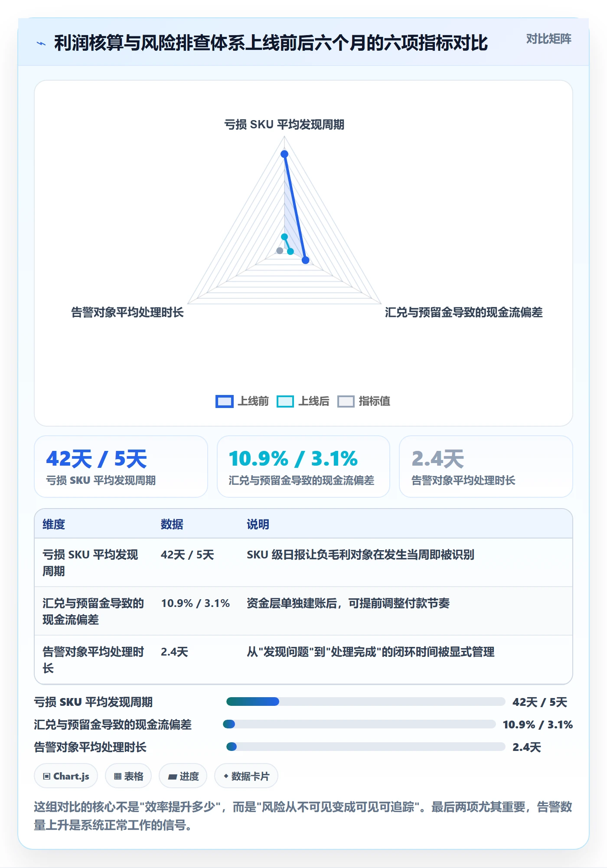Click the 42天 / 5天 value beside the progress bar
The width and height of the screenshot is (607, 868).
point(540,702)
